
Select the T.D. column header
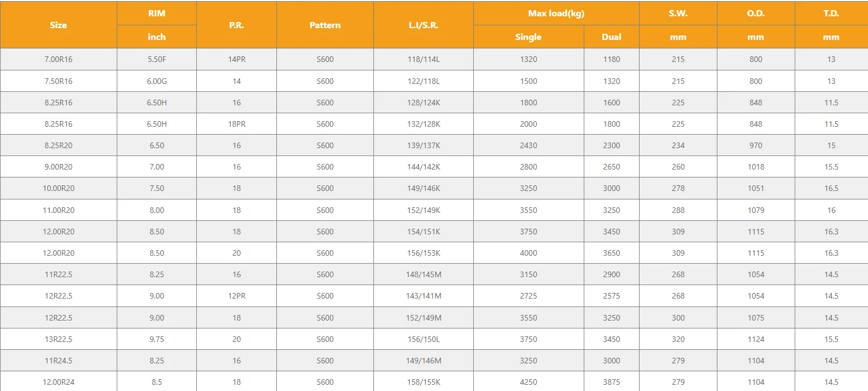[831, 14]
